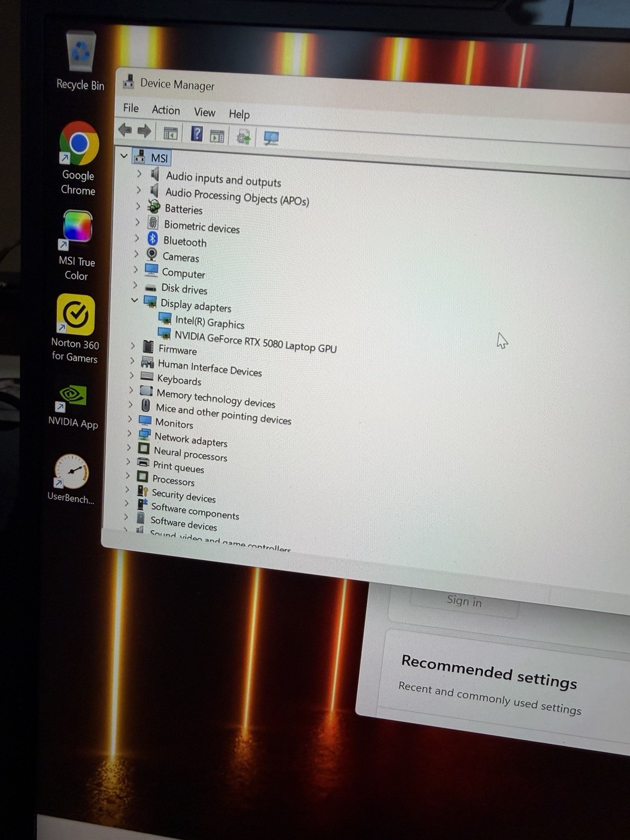Select Audio Processing Objects (APOs) row
The image size is (630, 840).
pos(229,195)
